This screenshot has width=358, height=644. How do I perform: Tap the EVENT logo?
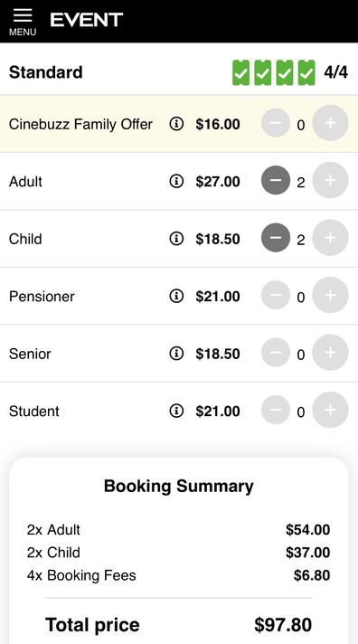tap(86, 20)
